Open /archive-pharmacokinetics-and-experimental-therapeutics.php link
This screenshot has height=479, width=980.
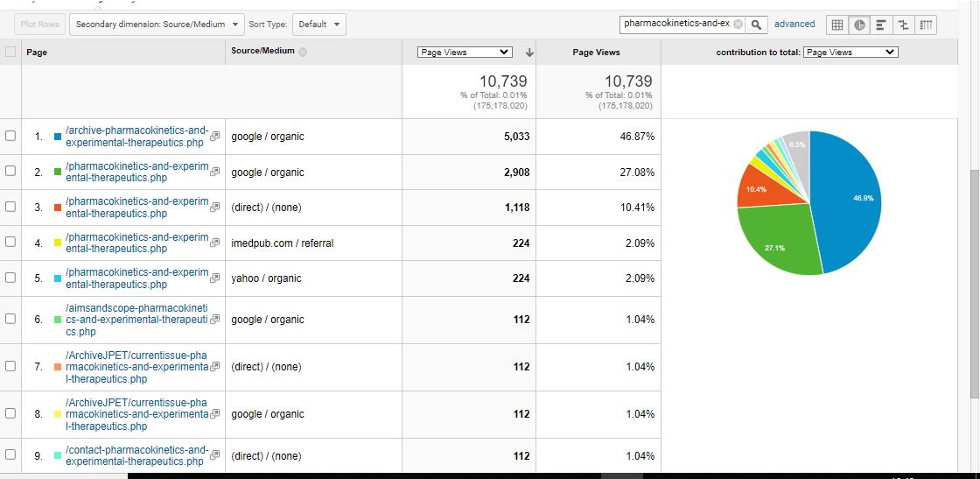point(136,137)
